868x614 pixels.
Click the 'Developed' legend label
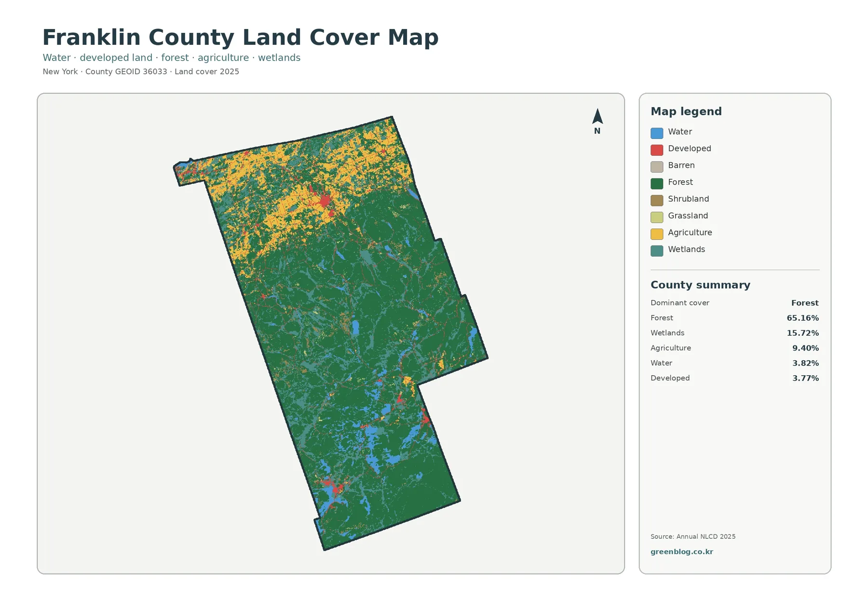pyautogui.click(x=689, y=149)
